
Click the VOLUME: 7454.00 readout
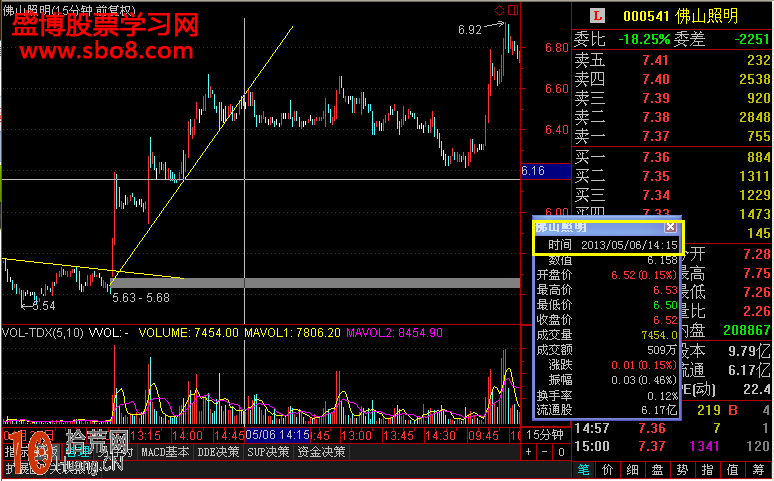point(189,333)
